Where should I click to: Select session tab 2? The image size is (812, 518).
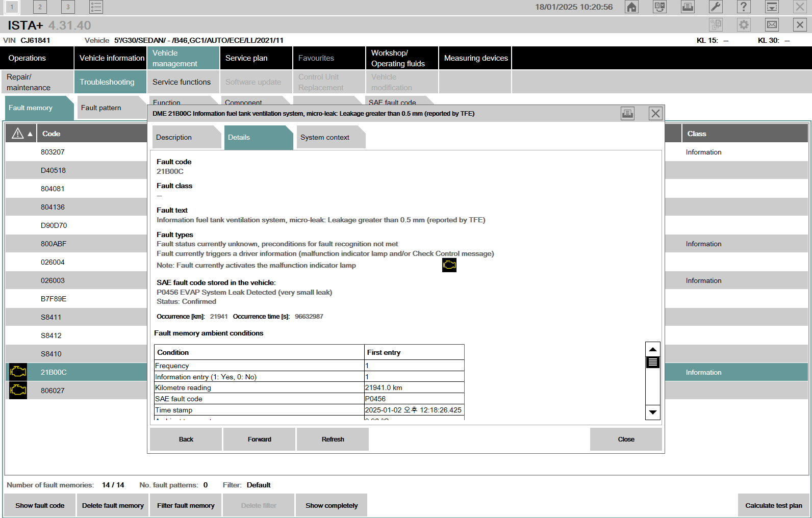[40, 7]
